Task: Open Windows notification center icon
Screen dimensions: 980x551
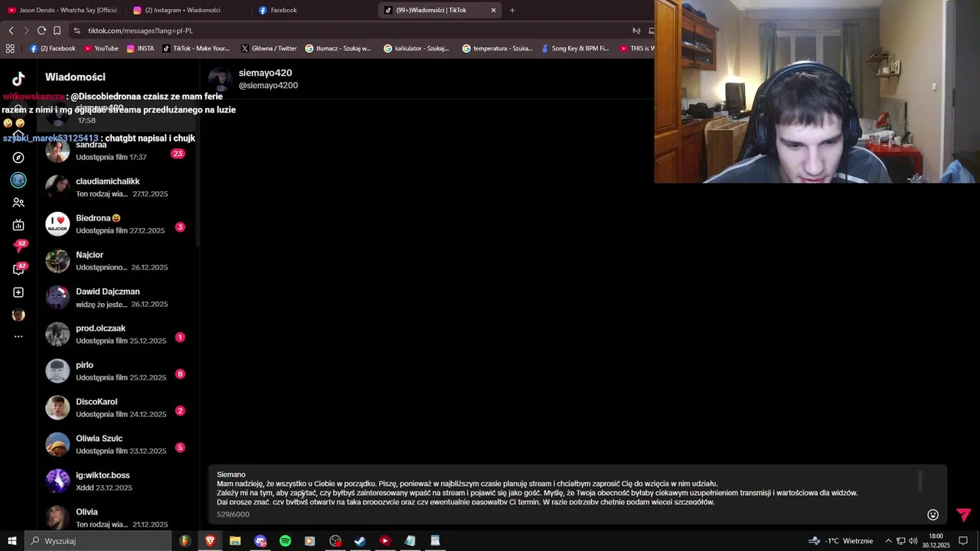Action: [964, 541]
